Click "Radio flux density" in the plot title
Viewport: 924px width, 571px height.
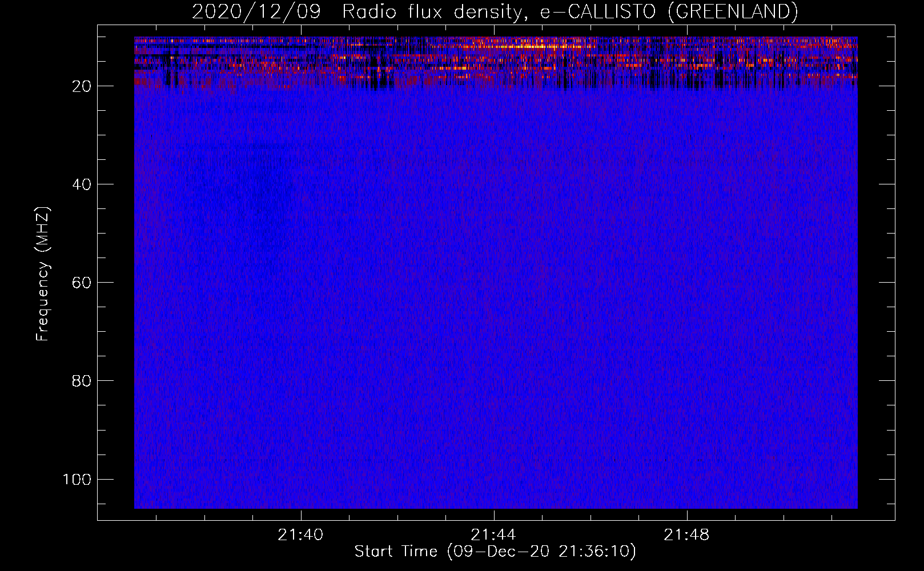pyautogui.click(x=432, y=12)
